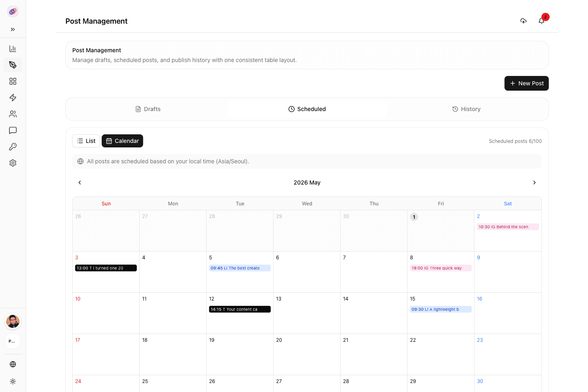Open the 13:00 T I turned one 20 post
The image size is (588, 392).
point(106,268)
